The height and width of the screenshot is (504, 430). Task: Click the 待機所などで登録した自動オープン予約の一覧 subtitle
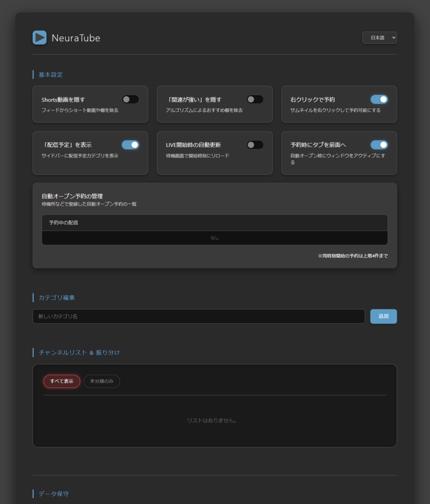pyautogui.click(x=89, y=204)
